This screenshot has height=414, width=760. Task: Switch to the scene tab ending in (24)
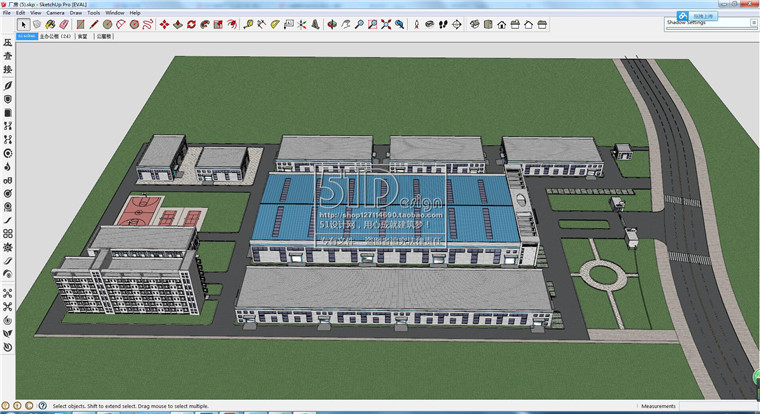55,36
